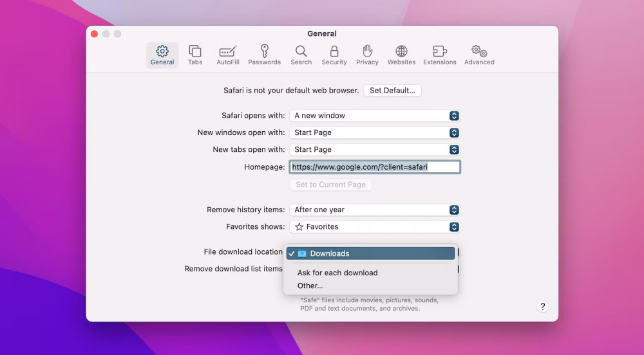Open the 'Favorites shows' dropdown
The image size is (644, 355).
coord(374,226)
